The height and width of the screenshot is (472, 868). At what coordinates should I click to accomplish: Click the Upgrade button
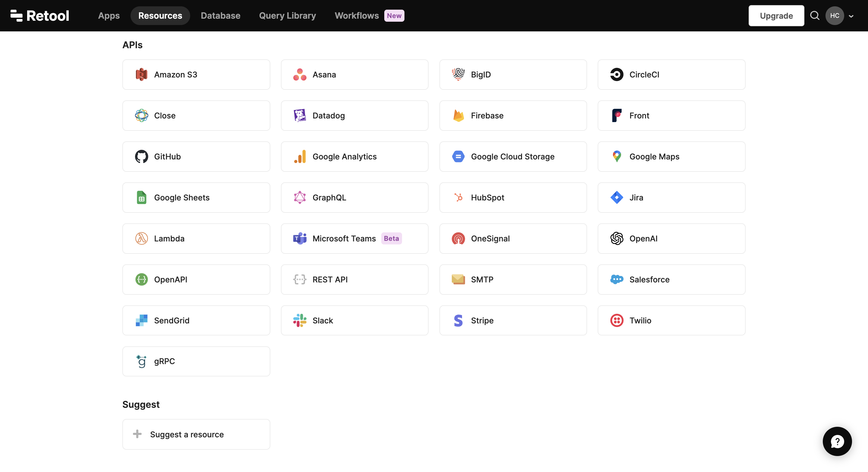(776, 15)
